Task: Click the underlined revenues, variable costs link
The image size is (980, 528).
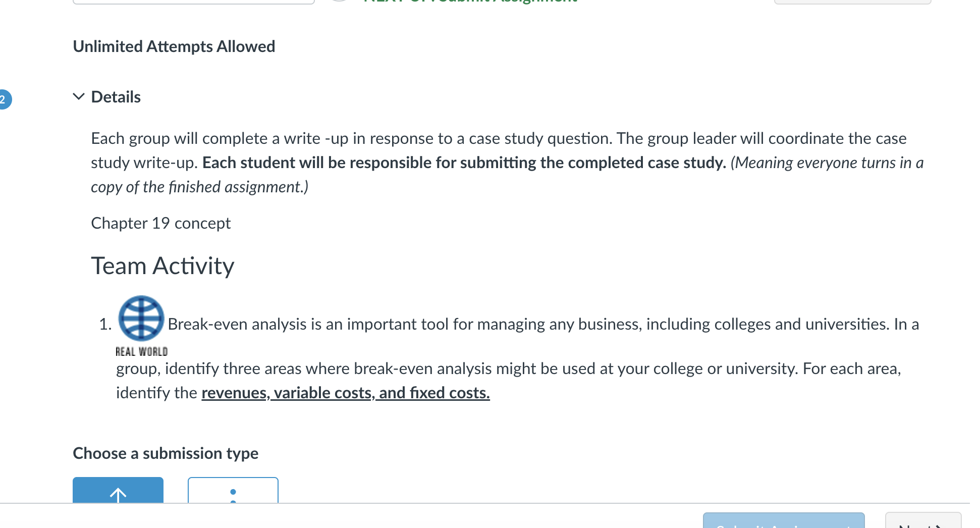Action: (x=345, y=393)
